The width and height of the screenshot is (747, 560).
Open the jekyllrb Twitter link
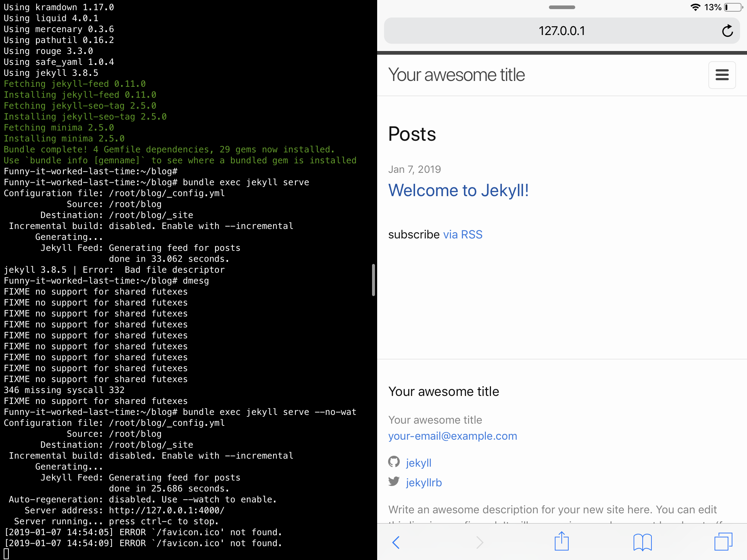(424, 482)
